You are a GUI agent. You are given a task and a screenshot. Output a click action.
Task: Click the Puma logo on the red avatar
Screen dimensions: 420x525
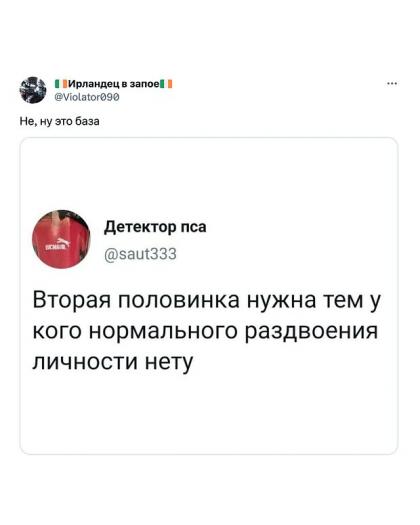coord(63,242)
